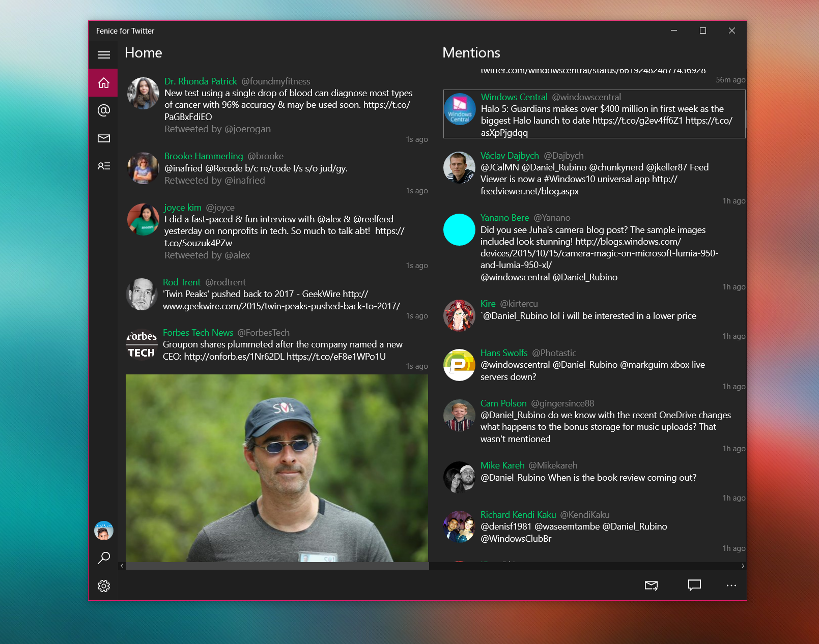Open Václav Dajbych's name link
This screenshot has width=819, height=644.
click(x=510, y=156)
